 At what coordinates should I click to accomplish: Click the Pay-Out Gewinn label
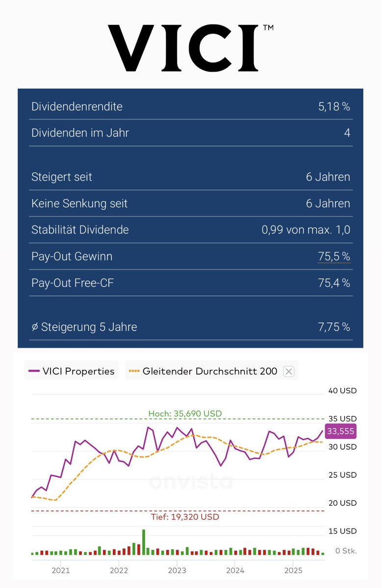72,256
